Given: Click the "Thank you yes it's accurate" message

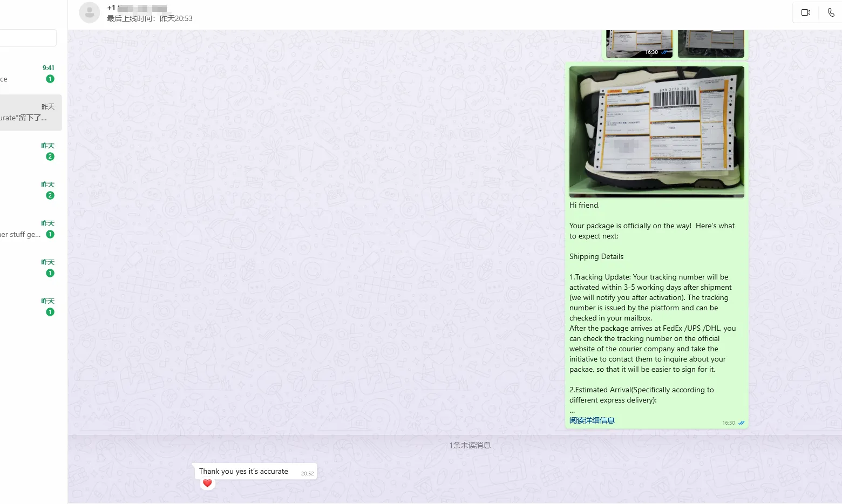Looking at the screenshot, I should click(x=243, y=472).
